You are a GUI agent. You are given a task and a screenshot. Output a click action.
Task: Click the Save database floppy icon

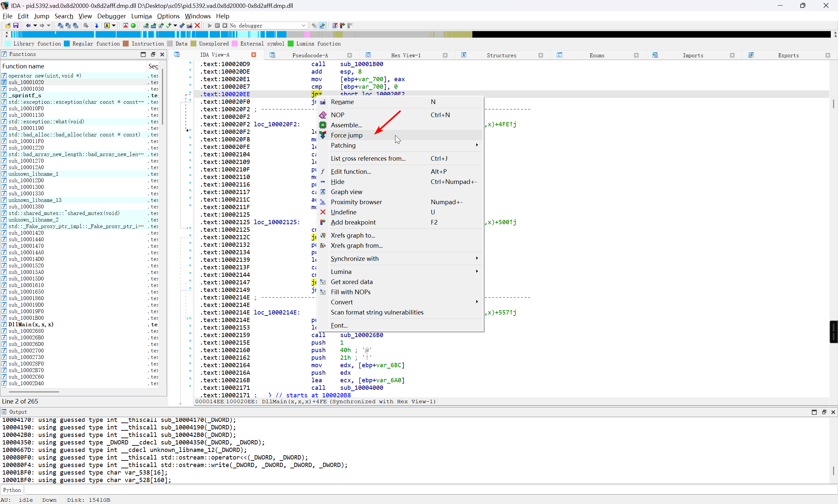coord(16,26)
